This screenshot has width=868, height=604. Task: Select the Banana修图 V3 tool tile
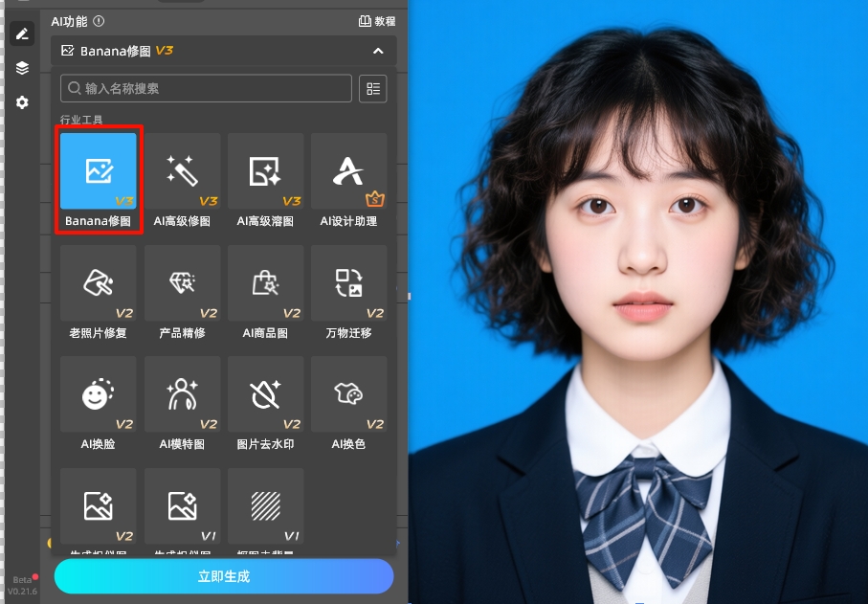coord(99,172)
